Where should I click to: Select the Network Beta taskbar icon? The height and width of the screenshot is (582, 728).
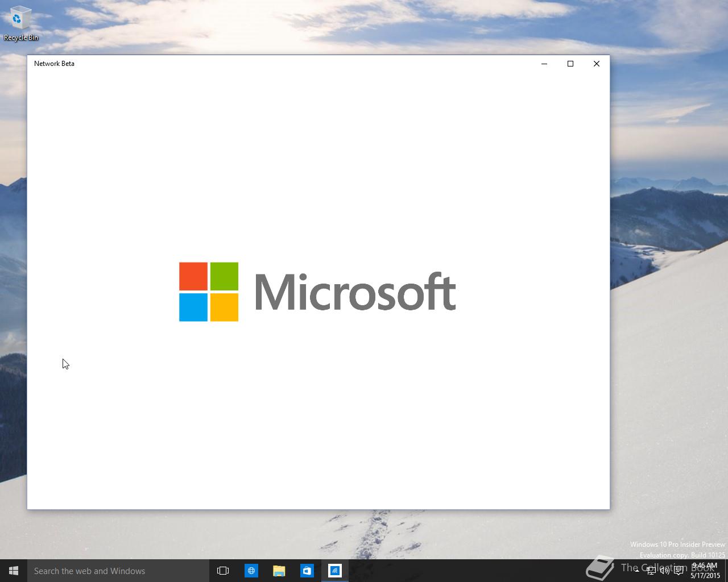tap(334, 571)
